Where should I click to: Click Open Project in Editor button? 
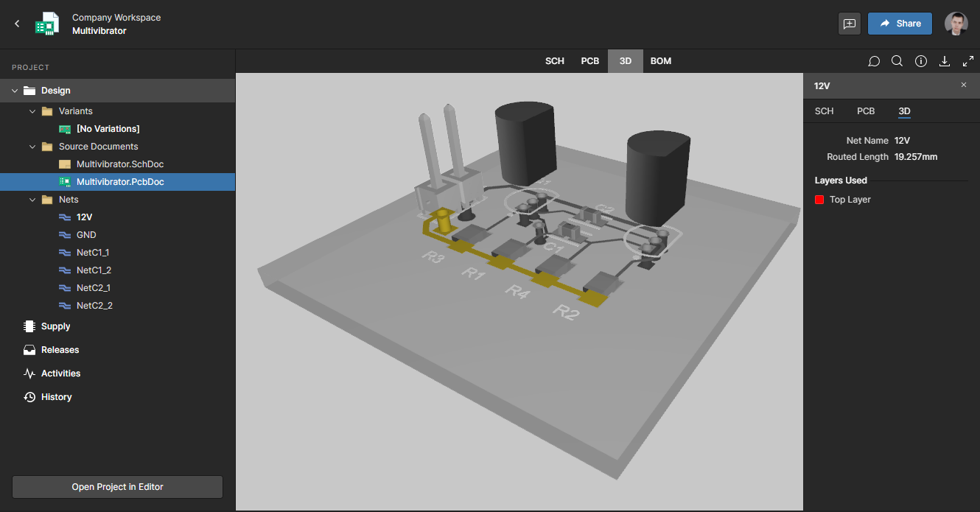(x=117, y=487)
